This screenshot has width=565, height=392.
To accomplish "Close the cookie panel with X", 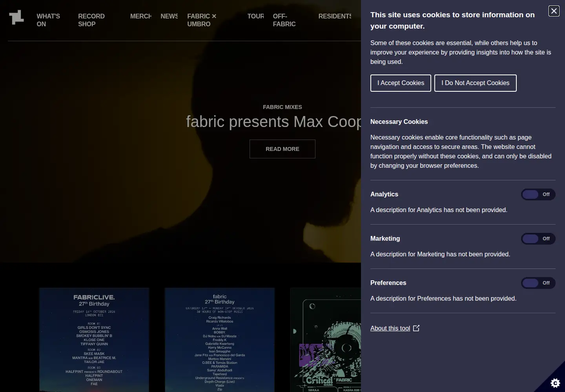I will pos(554,11).
